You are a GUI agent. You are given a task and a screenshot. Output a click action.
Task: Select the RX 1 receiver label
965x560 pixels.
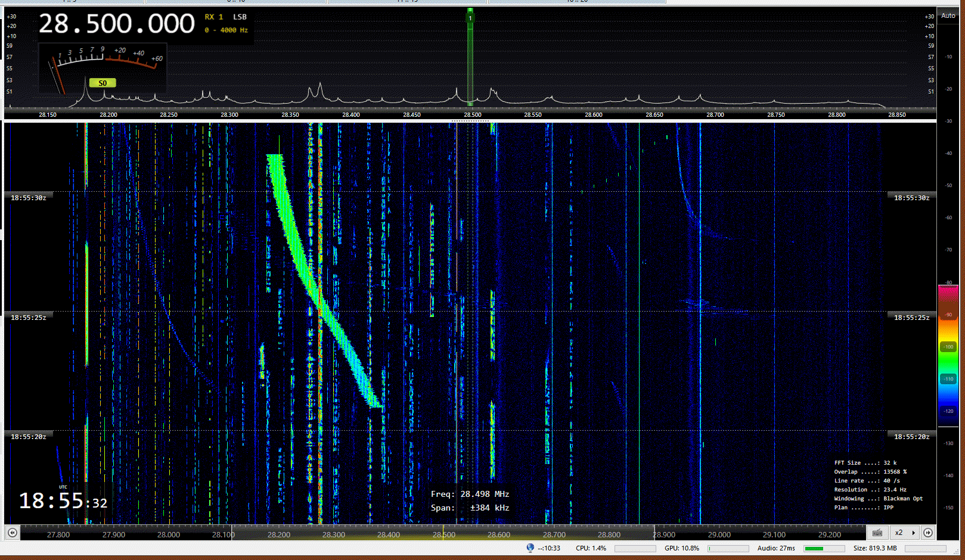point(214,17)
